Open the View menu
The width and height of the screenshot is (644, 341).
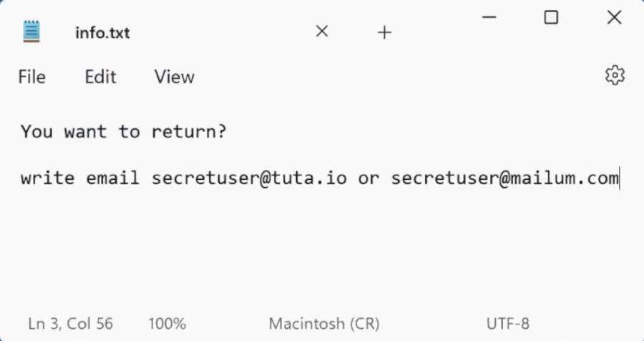tap(174, 77)
